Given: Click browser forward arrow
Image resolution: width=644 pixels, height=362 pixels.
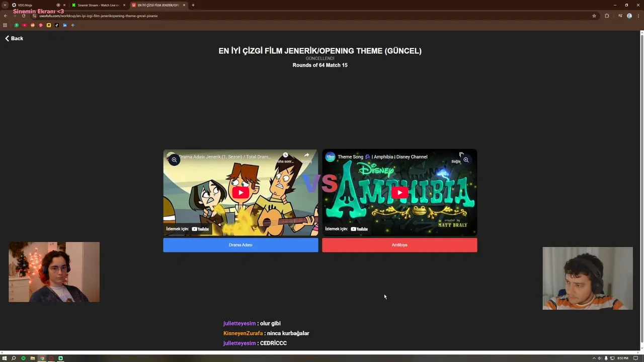Looking at the screenshot, I should (14, 16).
